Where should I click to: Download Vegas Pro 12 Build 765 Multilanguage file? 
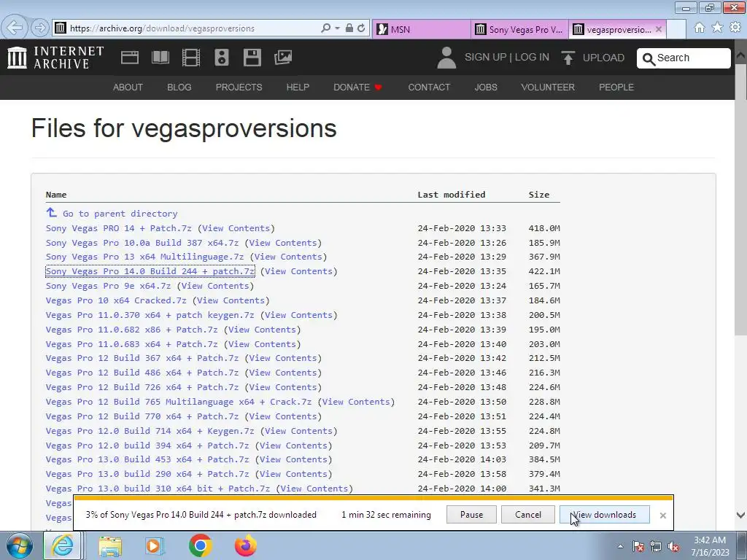[179, 402]
